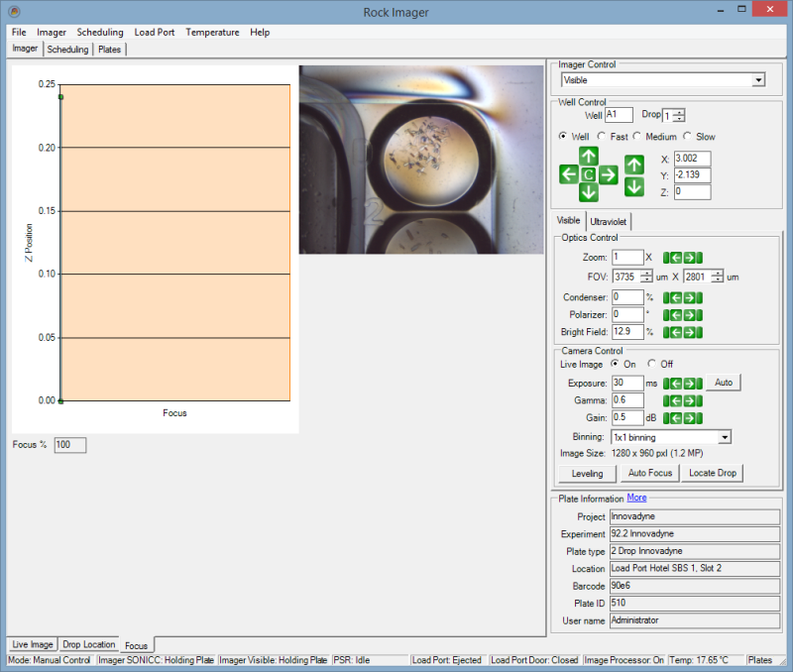The height and width of the screenshot is (672, 793).
Task: Click the Auto Focus button
Action: click(x=650, y=473)
